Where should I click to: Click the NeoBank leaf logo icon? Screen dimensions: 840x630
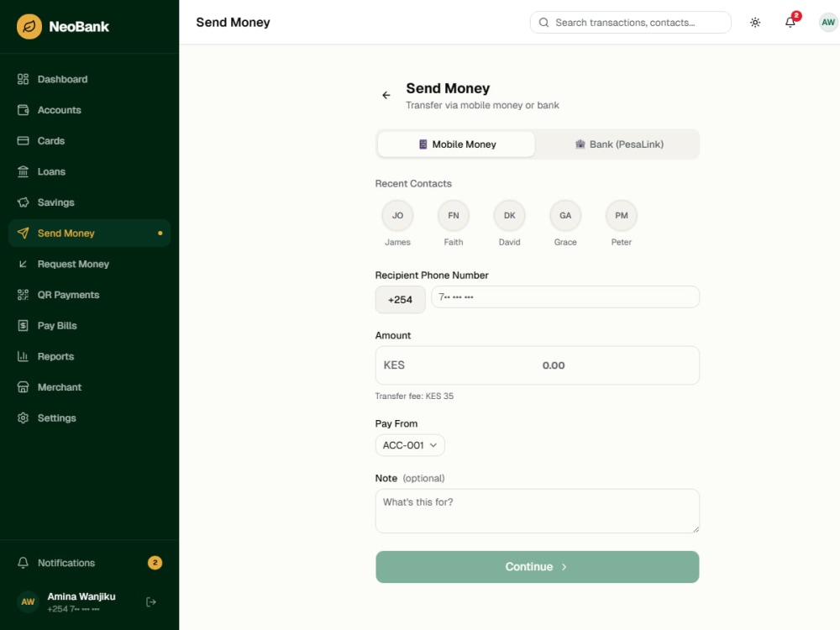(29, 26)
